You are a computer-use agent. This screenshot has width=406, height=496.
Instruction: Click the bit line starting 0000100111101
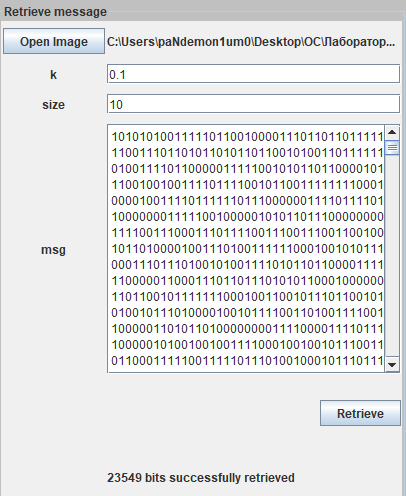point(247,201)
